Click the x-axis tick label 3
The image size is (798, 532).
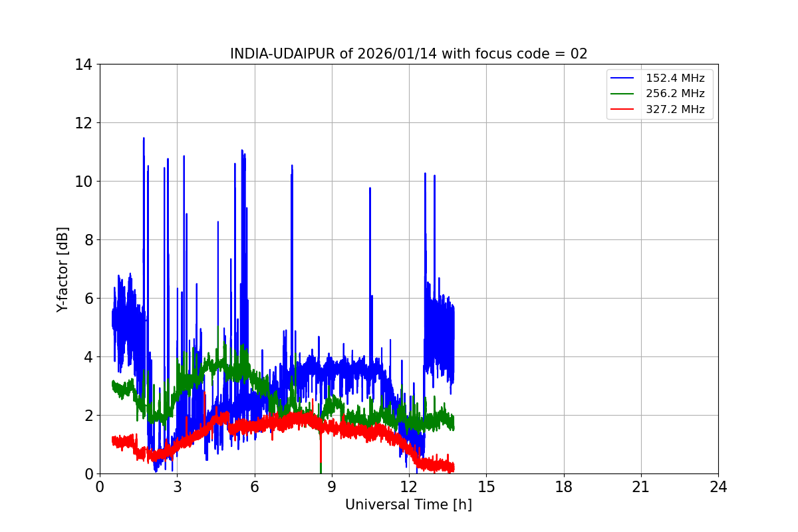point(177,487)
